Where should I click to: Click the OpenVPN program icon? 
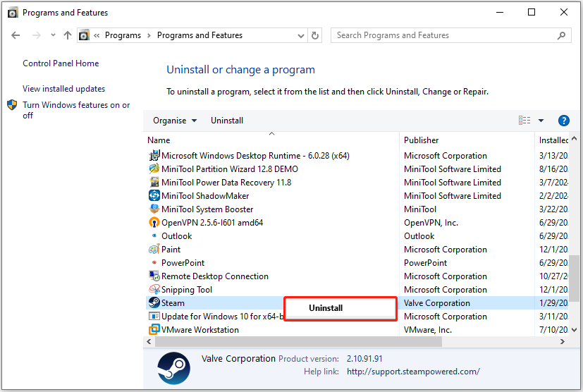coord(154,223)
